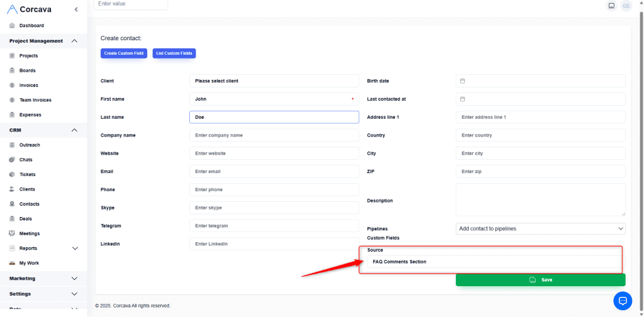Image resolution: width=644 pixels, height=317 pixels.
Task: Click the First name field containing John
Action: [x=274, y=99]
